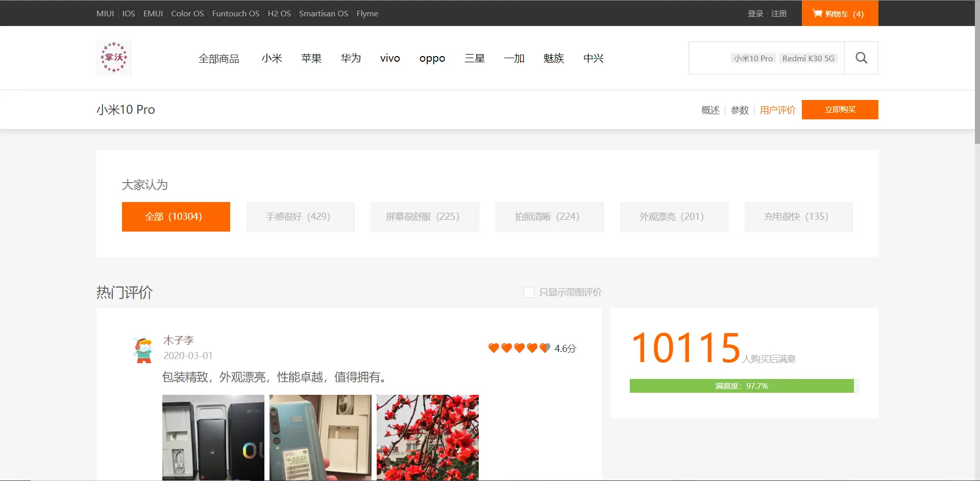Click review date 2020-03-01
The image size is (980, 481).
[x=188, y=356]
